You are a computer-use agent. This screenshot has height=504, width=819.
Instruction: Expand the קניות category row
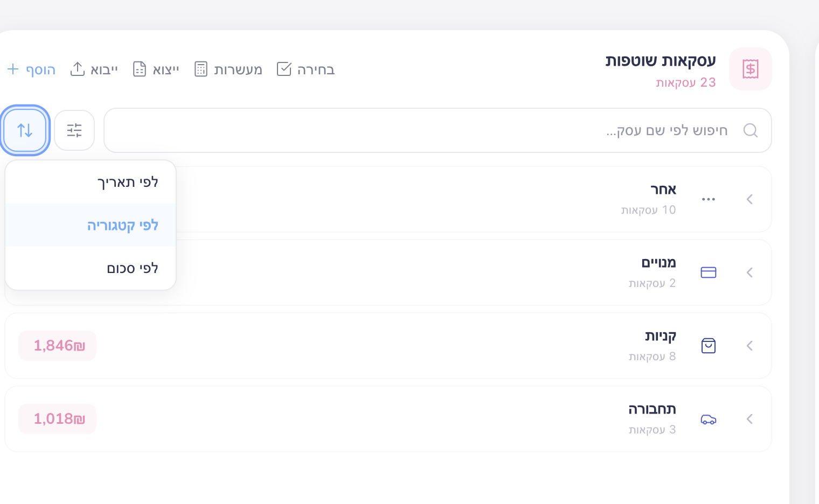[749, 346]
